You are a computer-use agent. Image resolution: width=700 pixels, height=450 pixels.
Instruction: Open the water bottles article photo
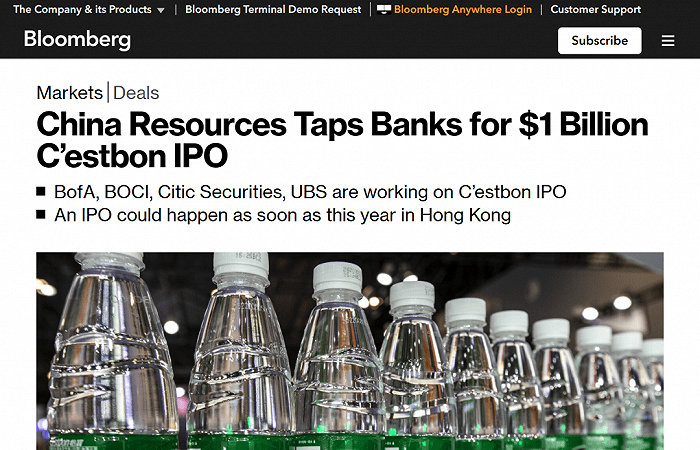point(350,351)
